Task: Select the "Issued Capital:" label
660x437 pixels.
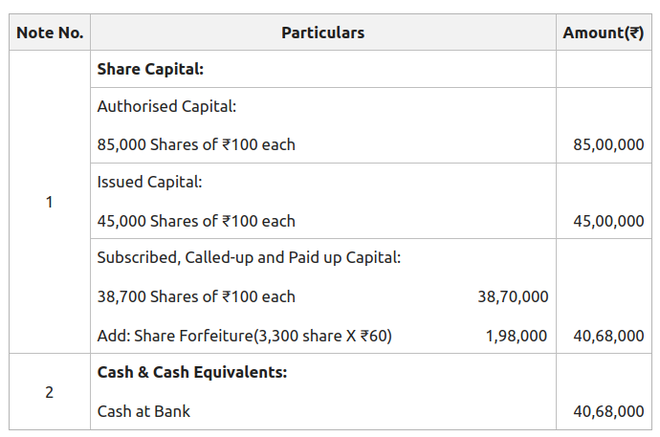Action: pyautogui.click(x=149, y=182)
